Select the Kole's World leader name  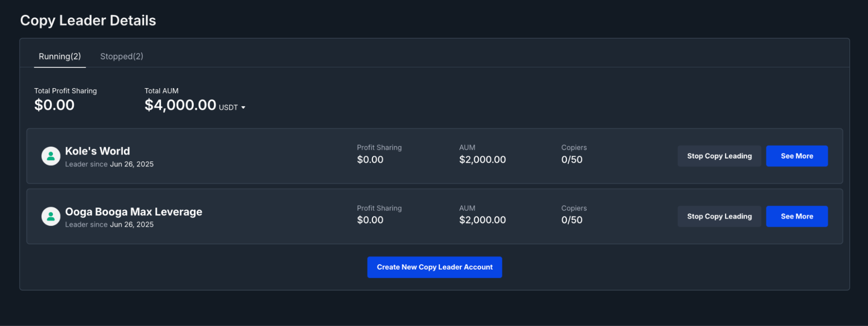tap(97, 151)
